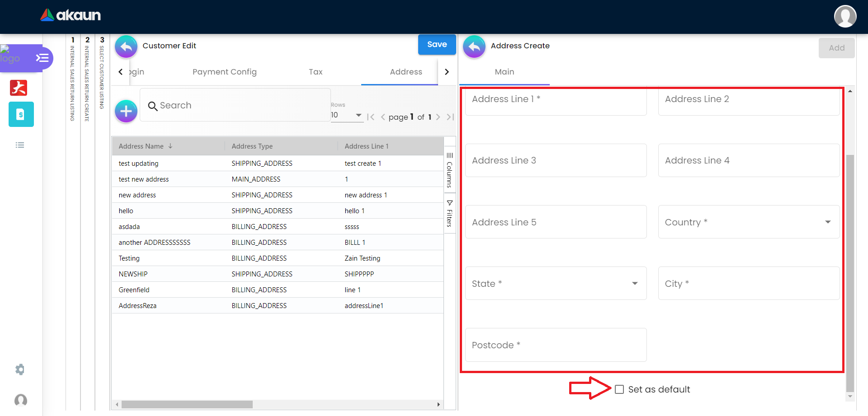Open the red app icon in sidebar
This screenshot has width=868, height=416.
pyautogui.click(x=19, y=88)
